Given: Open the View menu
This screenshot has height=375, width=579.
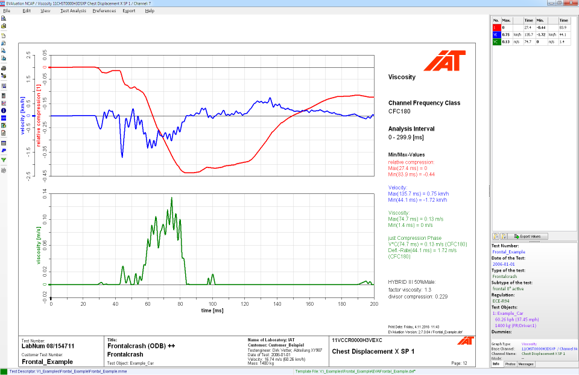Looking at the screenshot, I should [45, 11].
